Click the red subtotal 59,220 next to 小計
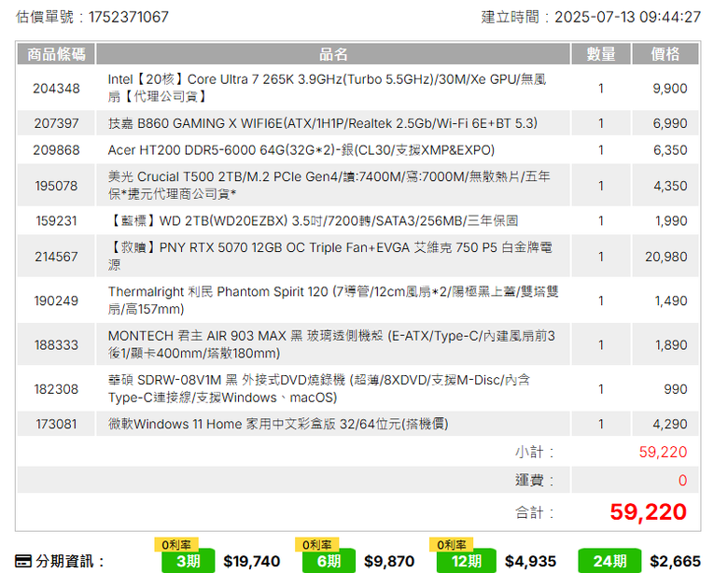The height and width of the screenshot is (573, 728). pos(663,452)
